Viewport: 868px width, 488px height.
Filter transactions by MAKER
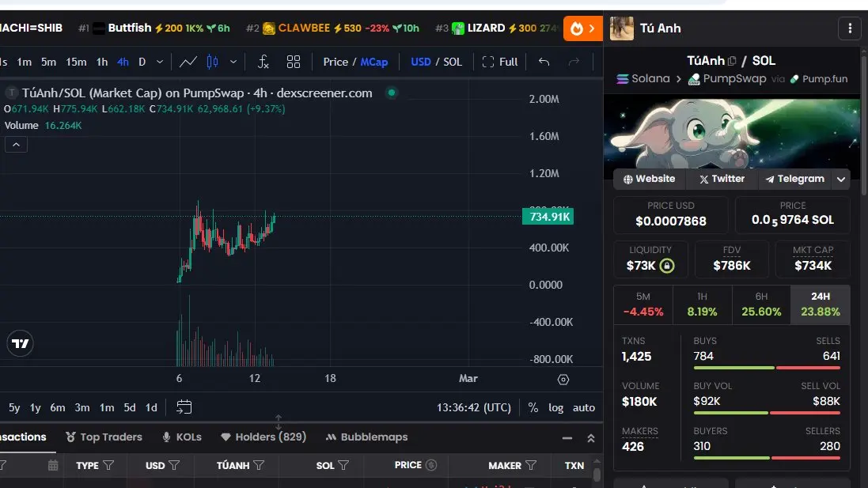click(x=531, y=465)
